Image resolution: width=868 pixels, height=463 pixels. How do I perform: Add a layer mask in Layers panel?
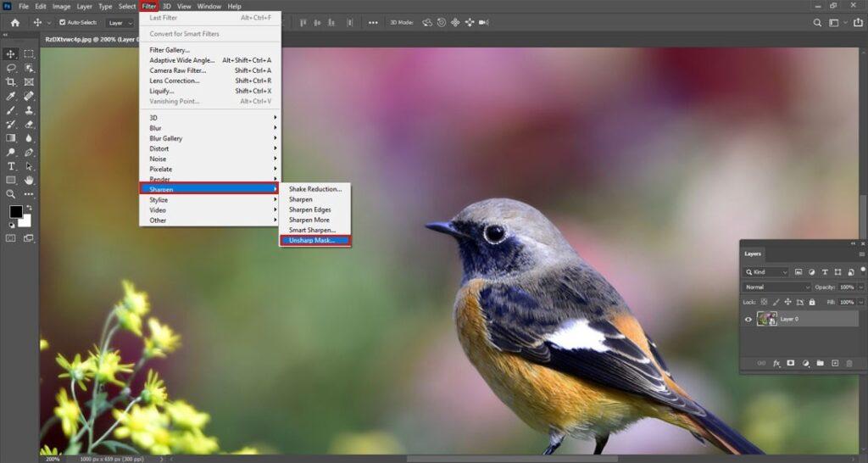pos(791,363)
